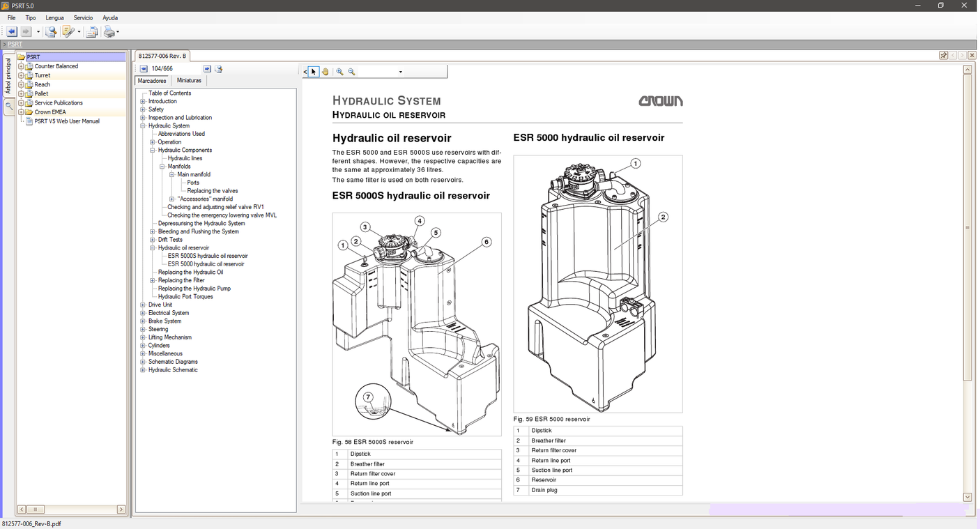Click the Back navigation arrow in the toolbar

tap(11, 31)
